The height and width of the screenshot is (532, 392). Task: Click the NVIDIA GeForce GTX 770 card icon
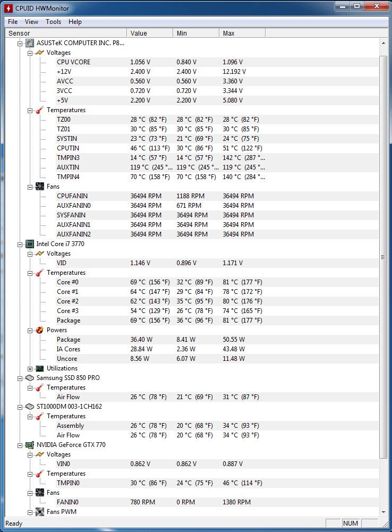[30, 444]
